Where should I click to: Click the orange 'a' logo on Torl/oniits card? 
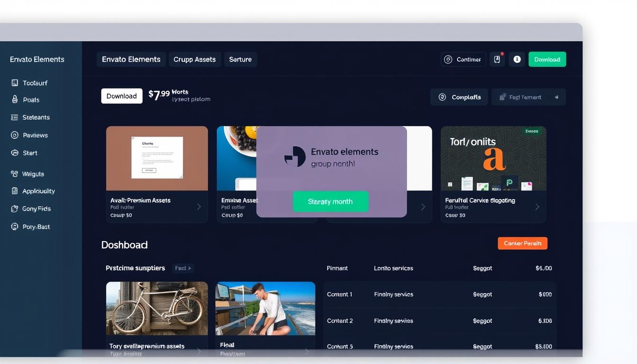494,159
